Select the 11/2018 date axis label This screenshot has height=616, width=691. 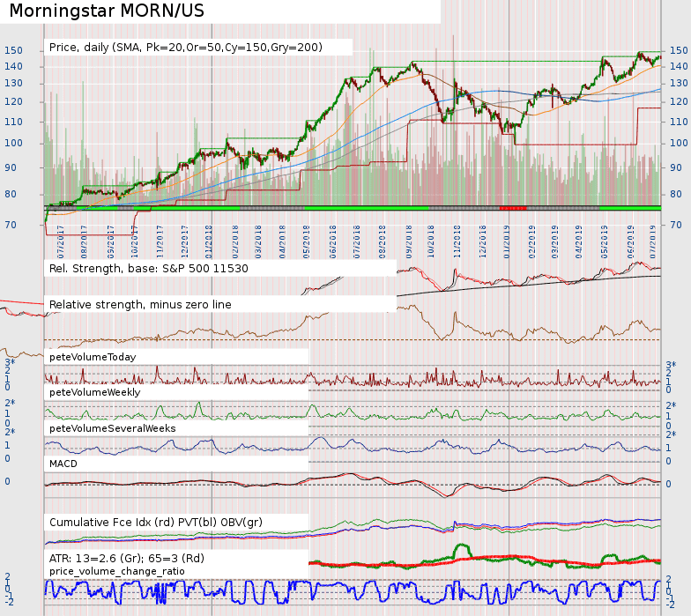pos(457,241)
